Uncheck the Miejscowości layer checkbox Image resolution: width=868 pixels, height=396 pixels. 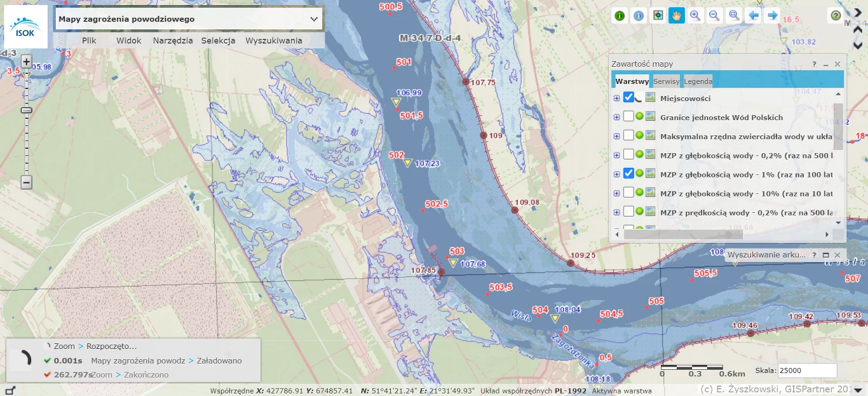tap(628, 97)
